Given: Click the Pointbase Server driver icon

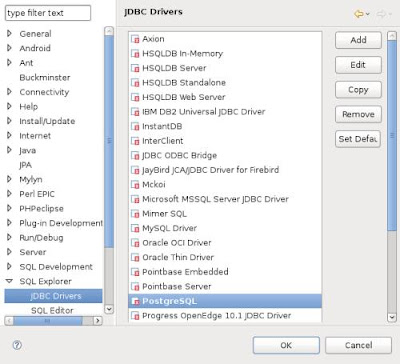Looking at the screenshot, I should (x=135, y=287).
